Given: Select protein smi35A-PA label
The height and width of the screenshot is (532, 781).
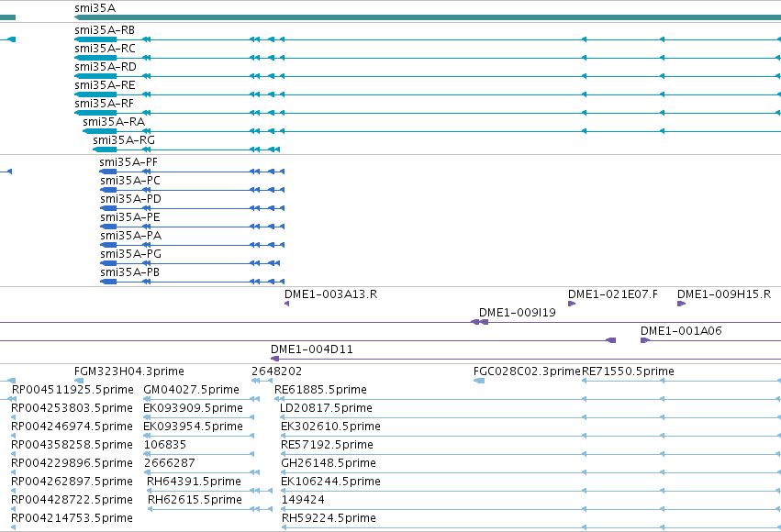Looking at the screenshot, I should click(x=130, y=236).
